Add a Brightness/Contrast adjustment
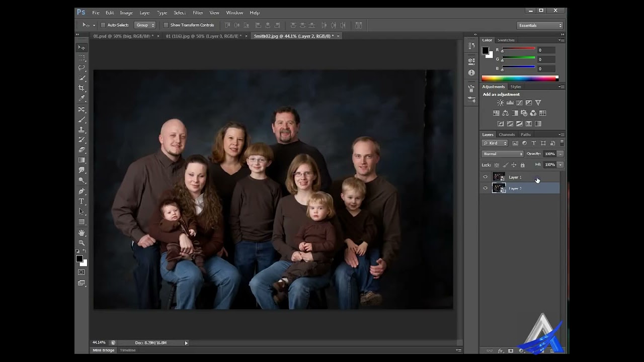The width and height of the screenshot is (644, 362). (500, 103)
